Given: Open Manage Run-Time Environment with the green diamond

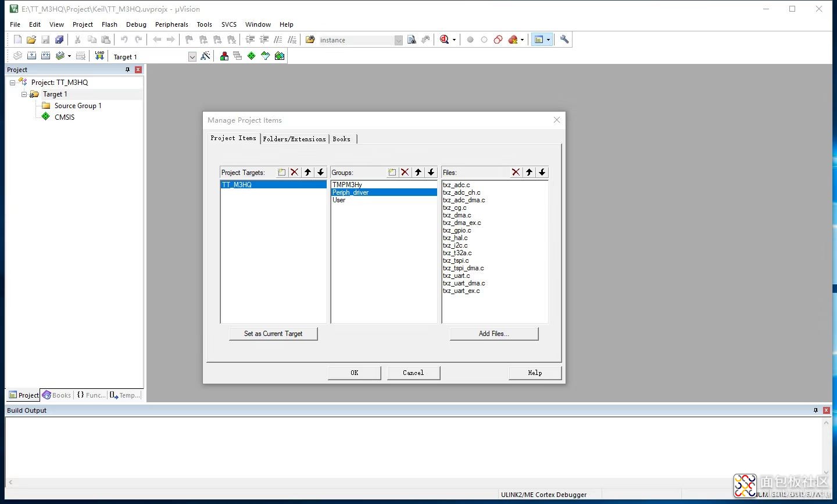Looking at the screenshot, I should pyautogui.click(x=252, y=56).
